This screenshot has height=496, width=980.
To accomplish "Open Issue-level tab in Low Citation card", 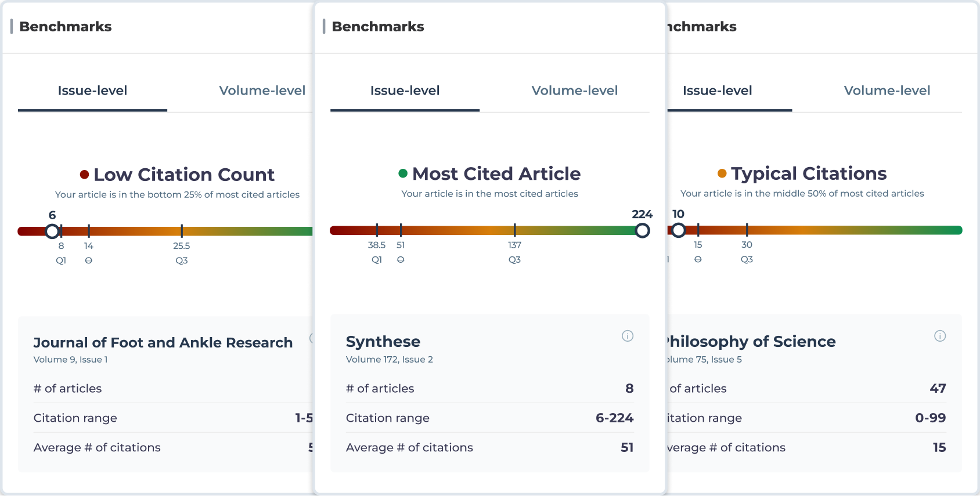I will tap(92, 91).
